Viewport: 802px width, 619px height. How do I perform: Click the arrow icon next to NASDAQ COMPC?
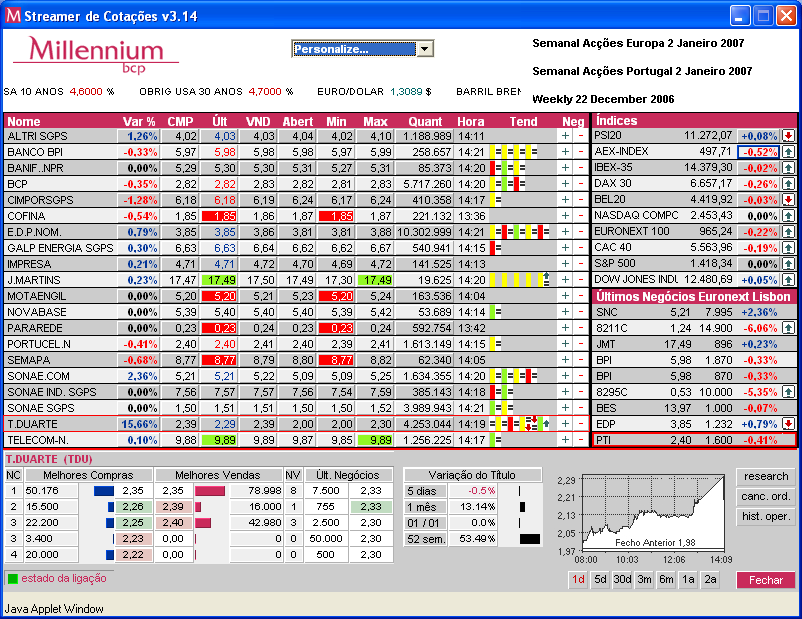[788, 215]
